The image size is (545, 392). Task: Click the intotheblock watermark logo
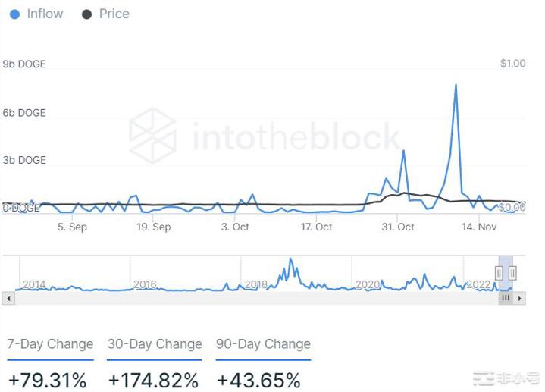coord(152,136)
